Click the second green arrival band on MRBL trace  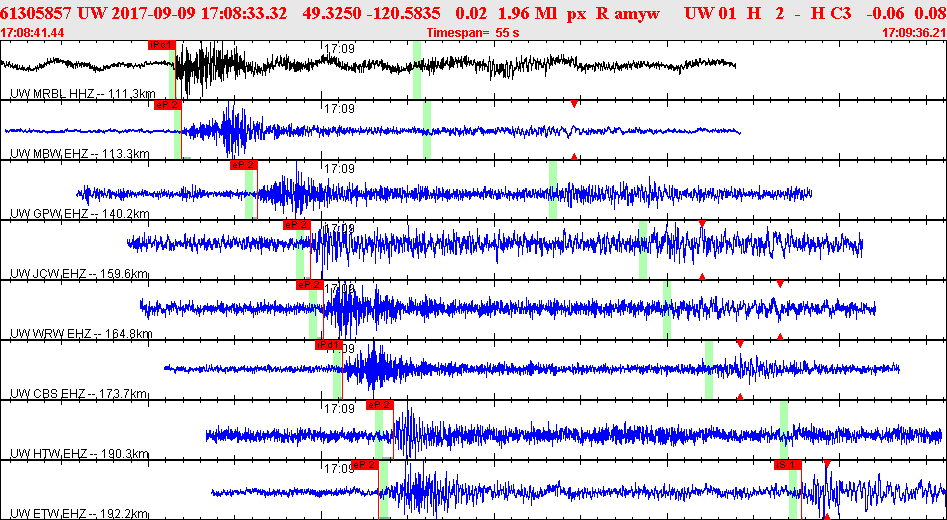click(417, 69)
